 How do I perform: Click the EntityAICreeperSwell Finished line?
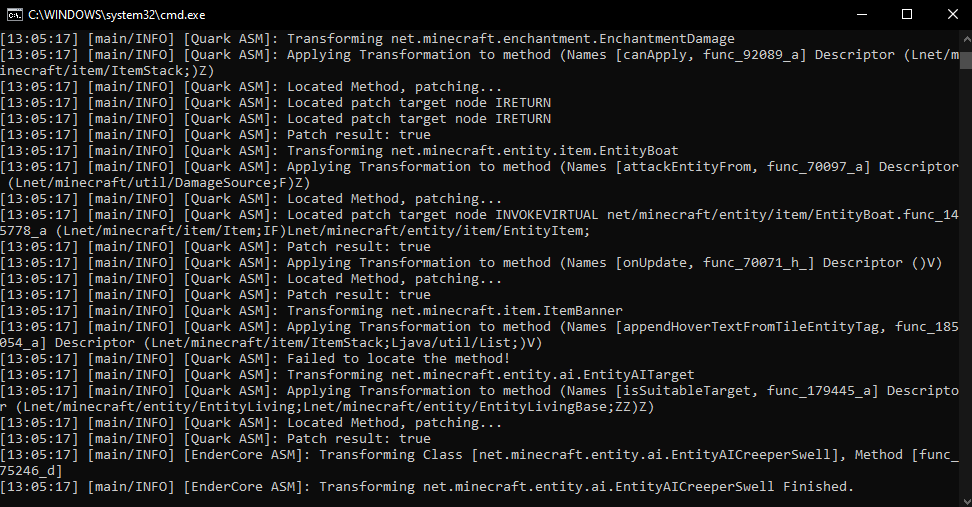pos(427,487)
